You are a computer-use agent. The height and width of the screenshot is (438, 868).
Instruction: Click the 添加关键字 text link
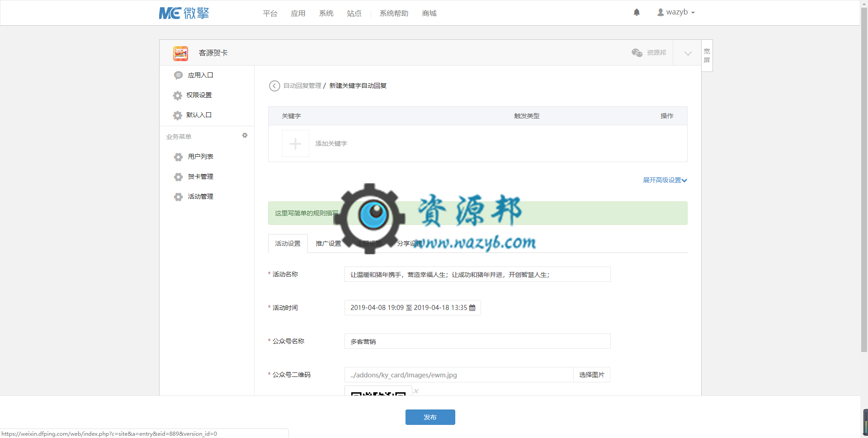click(x=331, y=143)
